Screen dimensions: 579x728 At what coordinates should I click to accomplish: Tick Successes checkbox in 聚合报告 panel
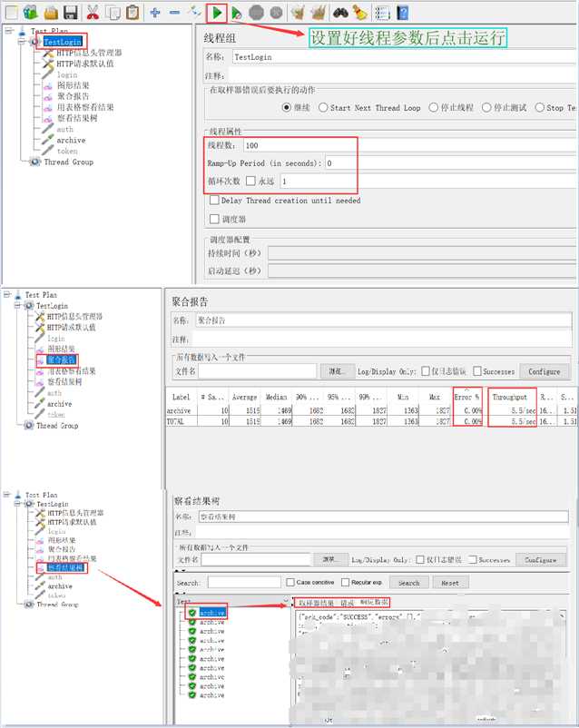click(476, 371)
